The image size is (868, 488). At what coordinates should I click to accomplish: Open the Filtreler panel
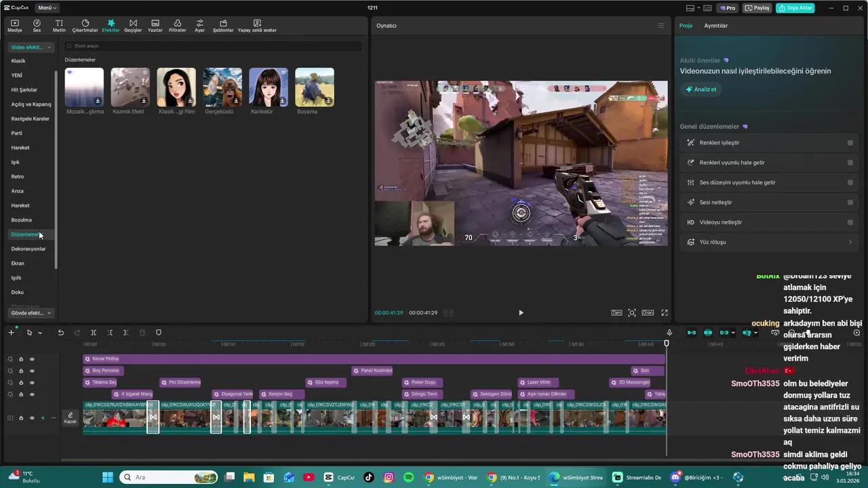click(177, 26)
